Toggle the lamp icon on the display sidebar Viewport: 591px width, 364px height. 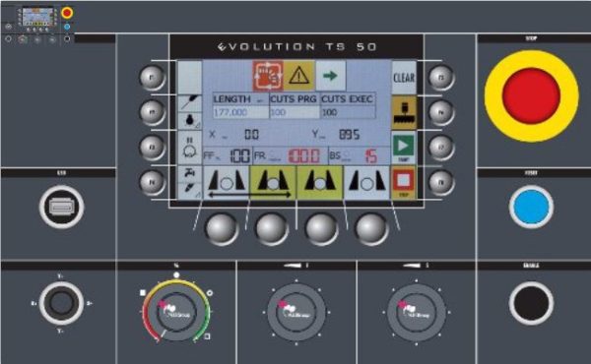189,121
